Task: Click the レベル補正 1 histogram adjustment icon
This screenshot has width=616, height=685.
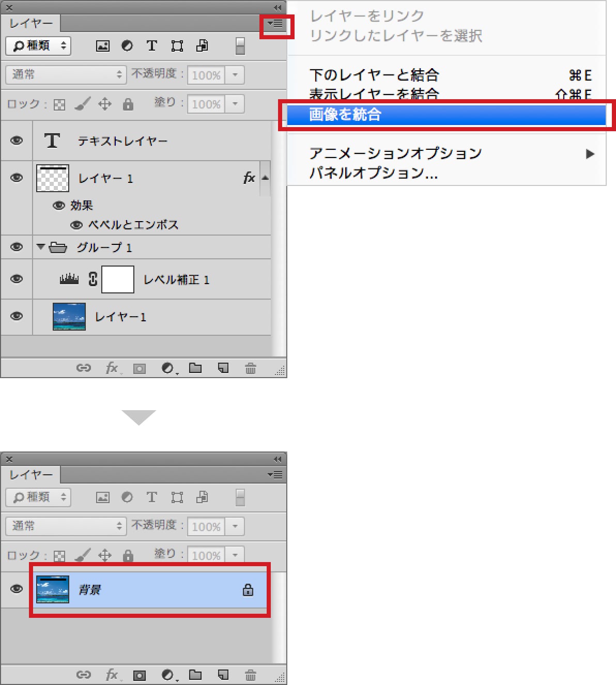Action: pyautogui.click(x=69, y=279)
